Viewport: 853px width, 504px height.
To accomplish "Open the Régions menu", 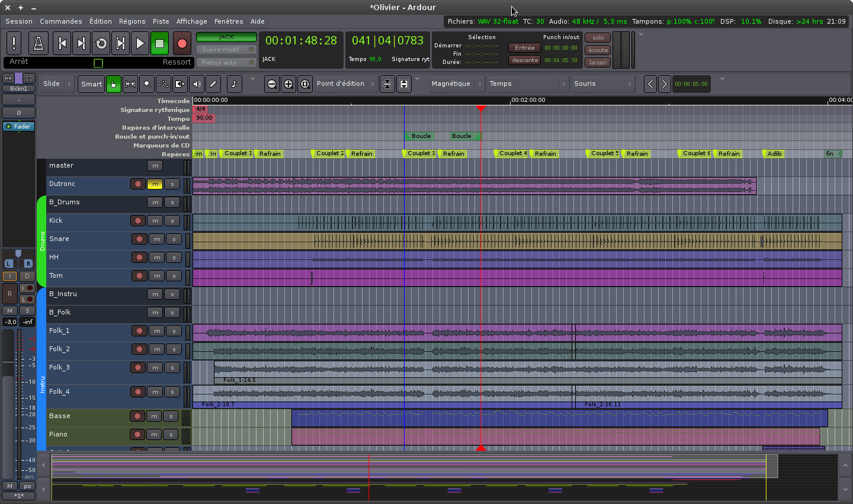I will click(x=132, y=21).
